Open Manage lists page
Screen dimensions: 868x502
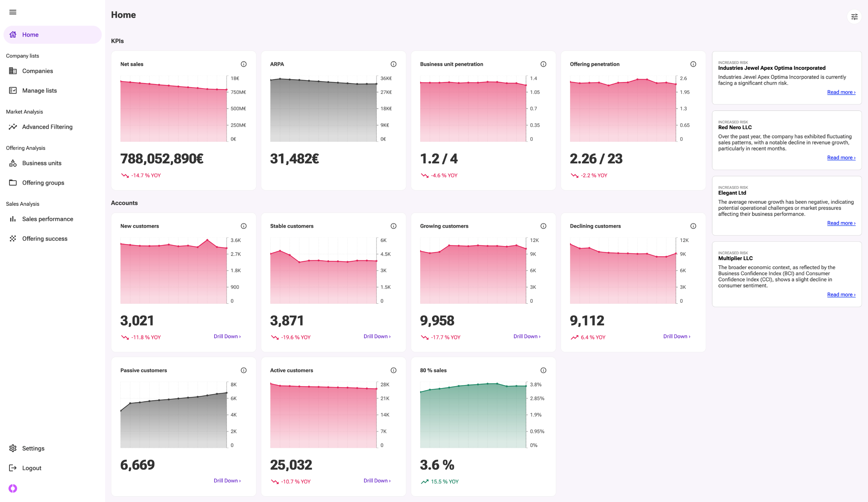39,91
